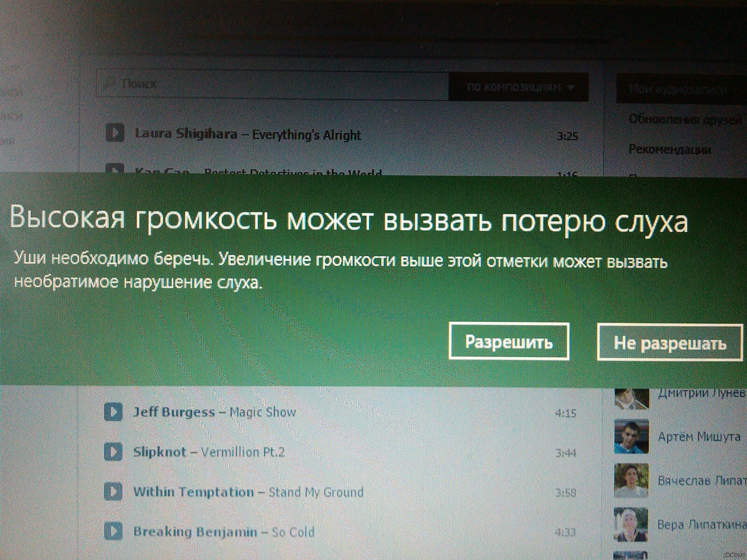Open Артём Мишута avatar thumbnail
Screen dimensions: 747x560
tap(631, 436)
